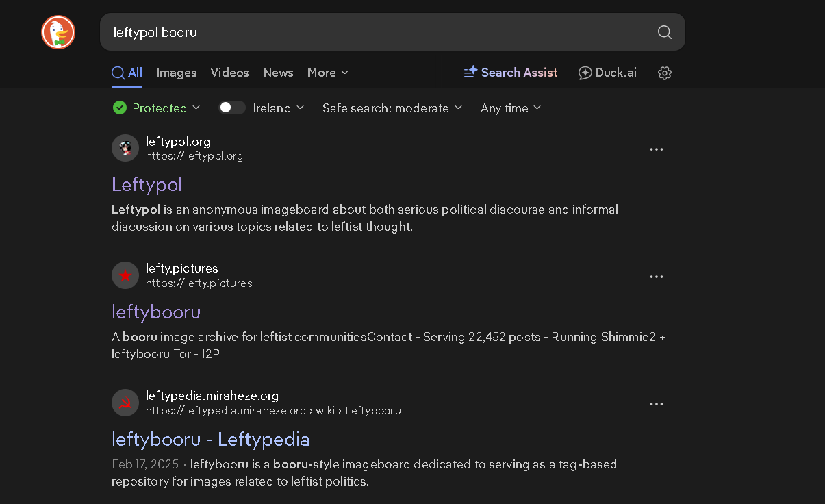Viewport: 825px width, 504px height.
Task: Expand the Protected status dropdown
Action: pyautogui.click(x=157, y=108)
